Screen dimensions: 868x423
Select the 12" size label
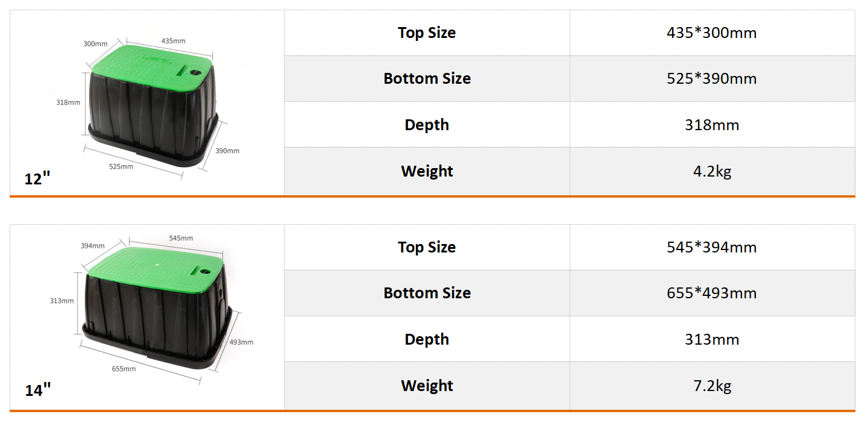(37, 179)
